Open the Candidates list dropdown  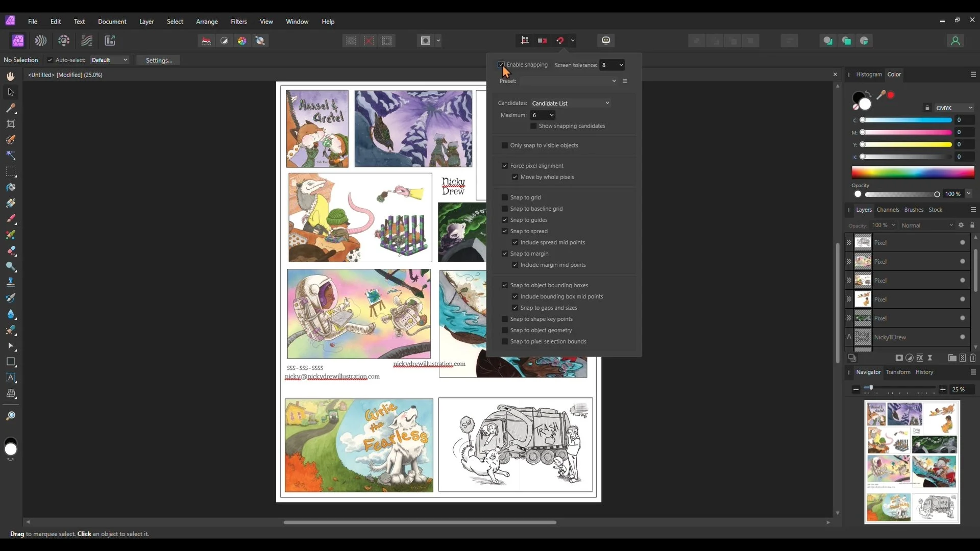(570, 103)
